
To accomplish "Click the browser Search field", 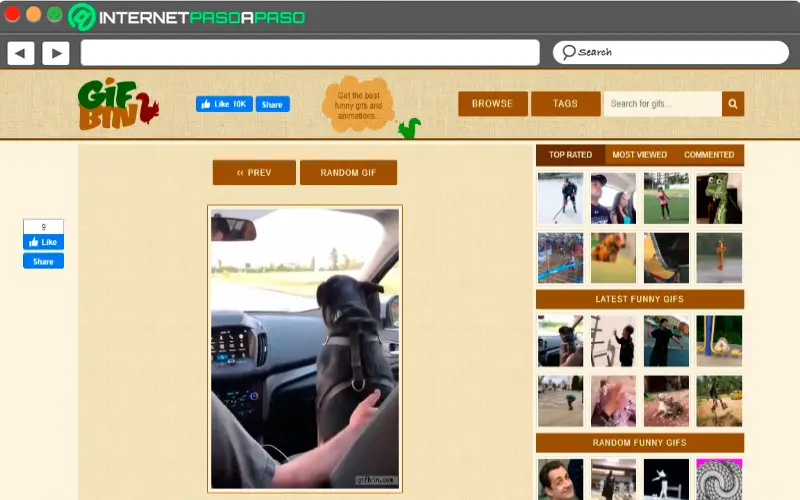I will pyautogui.click(x=670, y=52).
